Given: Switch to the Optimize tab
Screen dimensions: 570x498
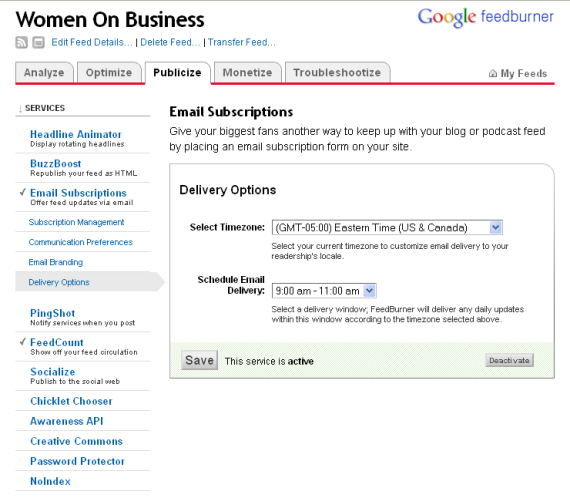Looking at the screenshot, I should (x=109, y=73).
